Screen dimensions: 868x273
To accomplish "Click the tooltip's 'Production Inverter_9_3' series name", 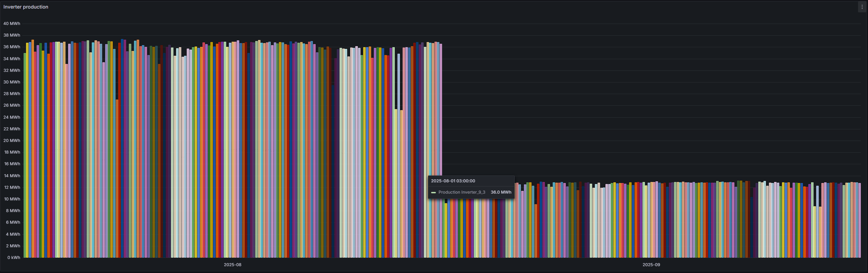I will click(462, 192).
